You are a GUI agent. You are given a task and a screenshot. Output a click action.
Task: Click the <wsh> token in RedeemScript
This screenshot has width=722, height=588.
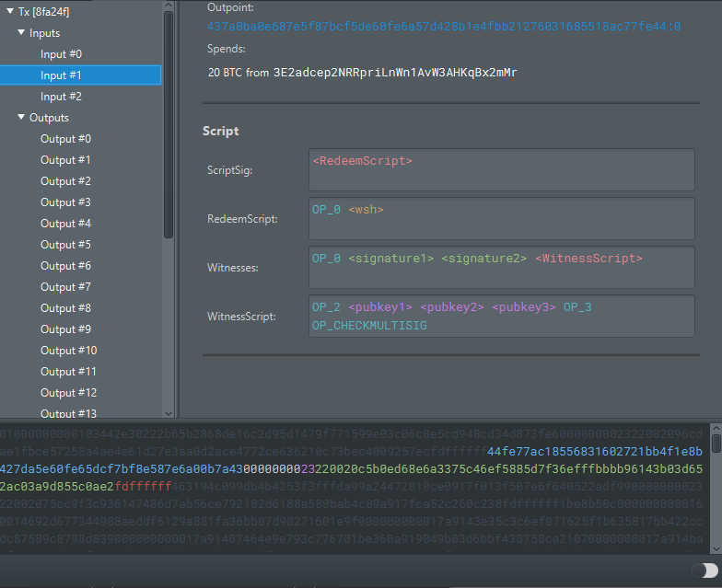click(367, 210)
